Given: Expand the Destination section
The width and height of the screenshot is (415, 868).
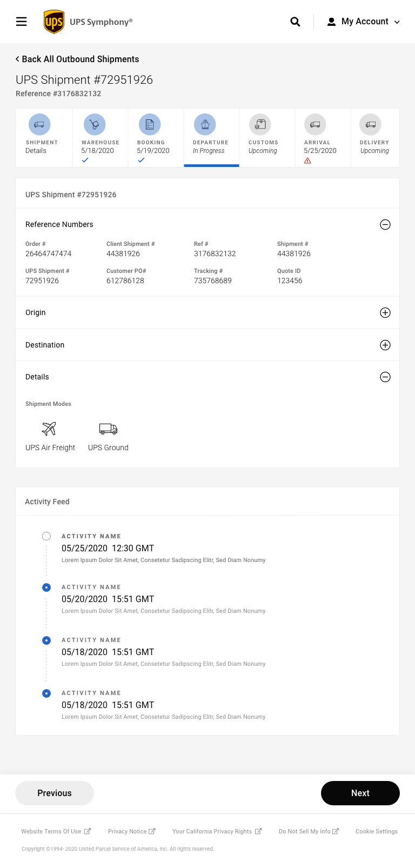Looking at the screenshot, I should click(x=385, y=345).
